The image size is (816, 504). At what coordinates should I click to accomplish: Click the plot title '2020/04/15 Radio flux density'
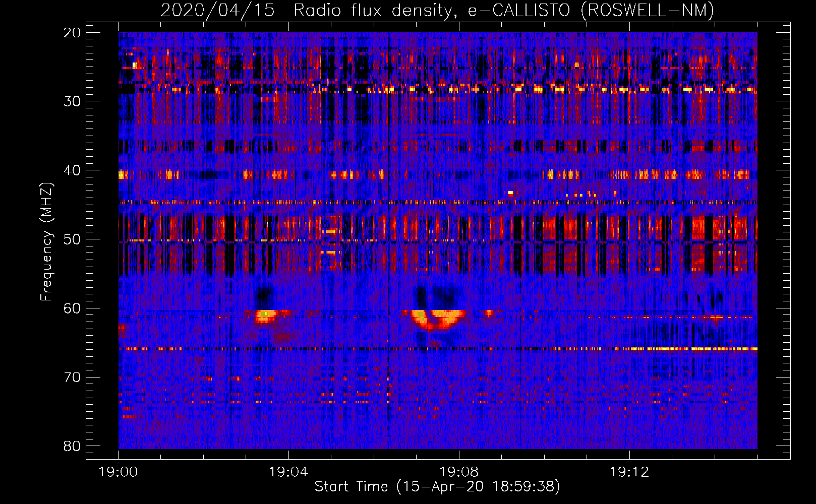click(x=437, y=10)
